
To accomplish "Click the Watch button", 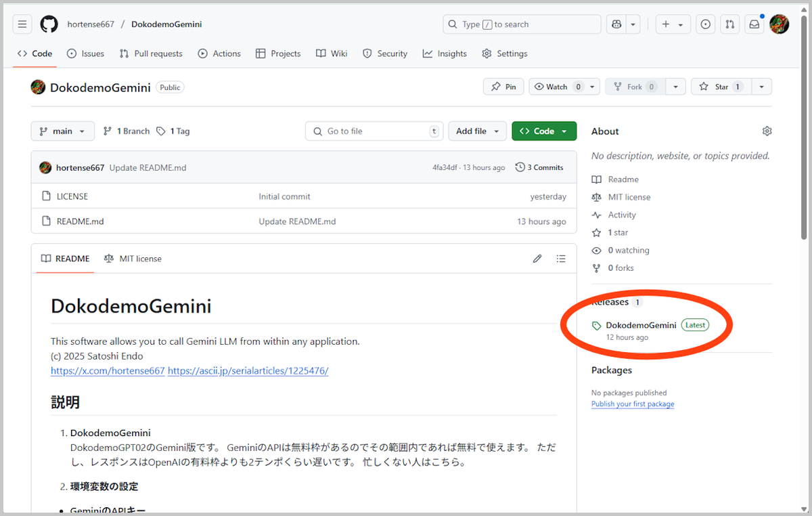I will click(556, 87).
